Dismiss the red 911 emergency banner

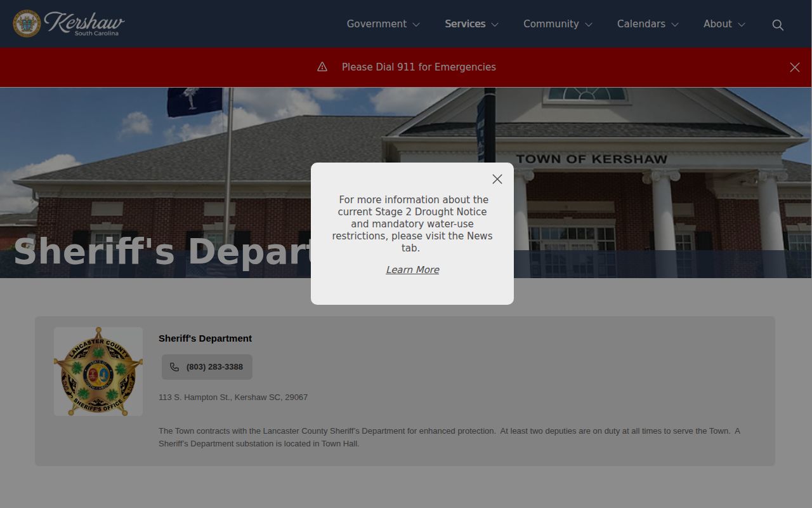pos(794,67)
